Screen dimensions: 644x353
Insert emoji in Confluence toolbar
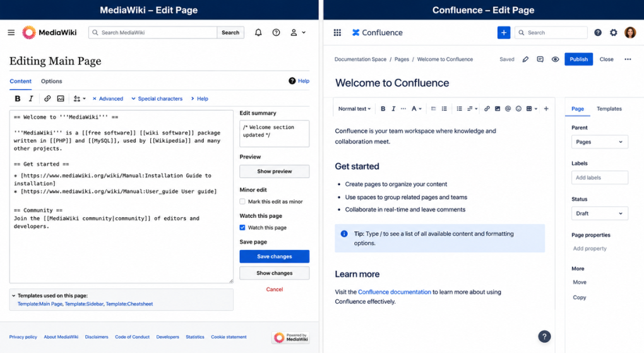pyautogui.click(x=519, y=109)
